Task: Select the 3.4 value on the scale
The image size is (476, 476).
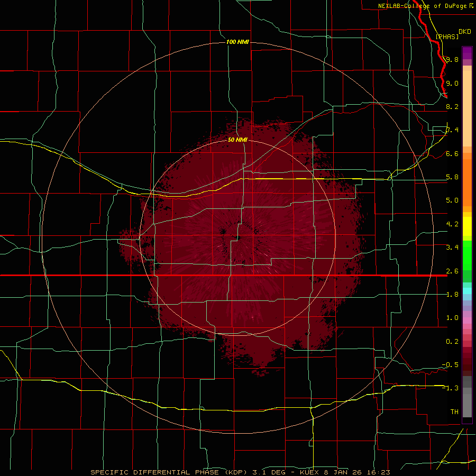Action: click(452, 248)
